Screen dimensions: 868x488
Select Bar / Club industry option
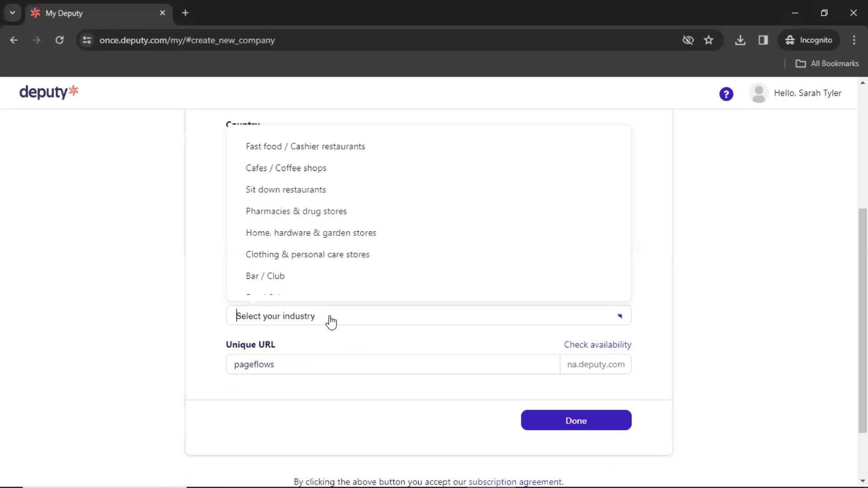point(265,276)
